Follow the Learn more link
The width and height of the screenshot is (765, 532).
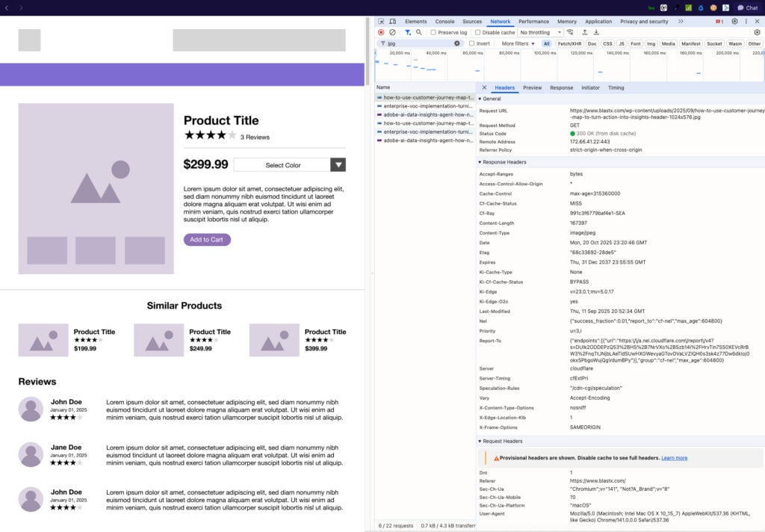click(x=674, y=458)
